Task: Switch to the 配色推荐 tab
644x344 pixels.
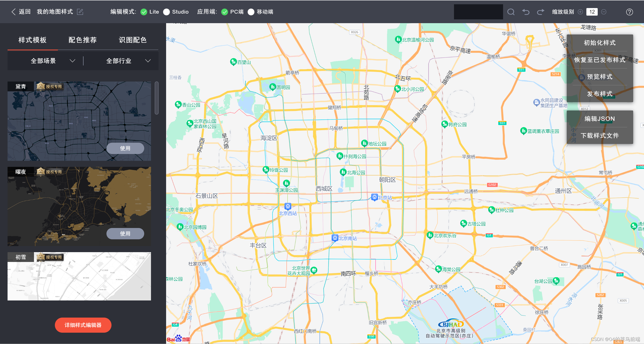Action: pyautogui.click(x=83, y=40)
